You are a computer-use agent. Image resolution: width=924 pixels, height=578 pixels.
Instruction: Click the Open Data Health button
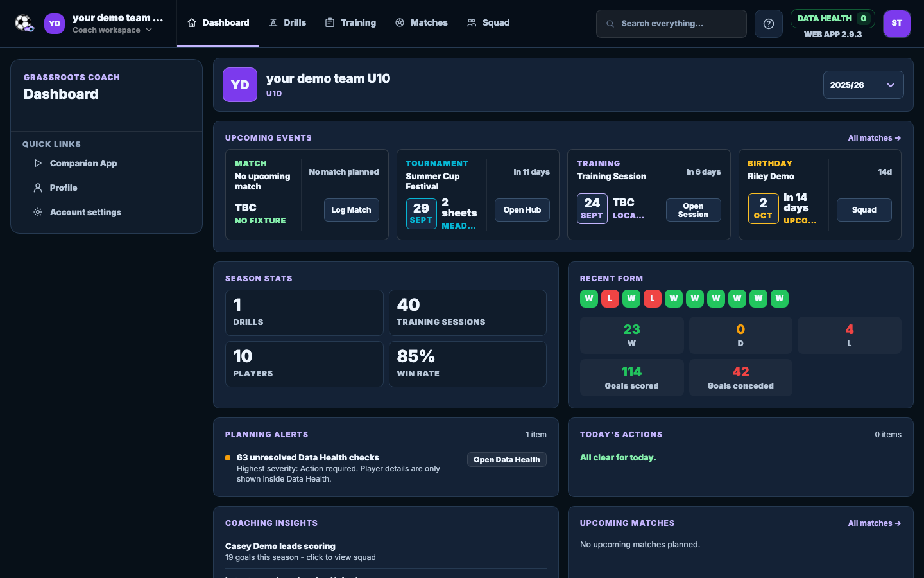(x=507, y=460)
